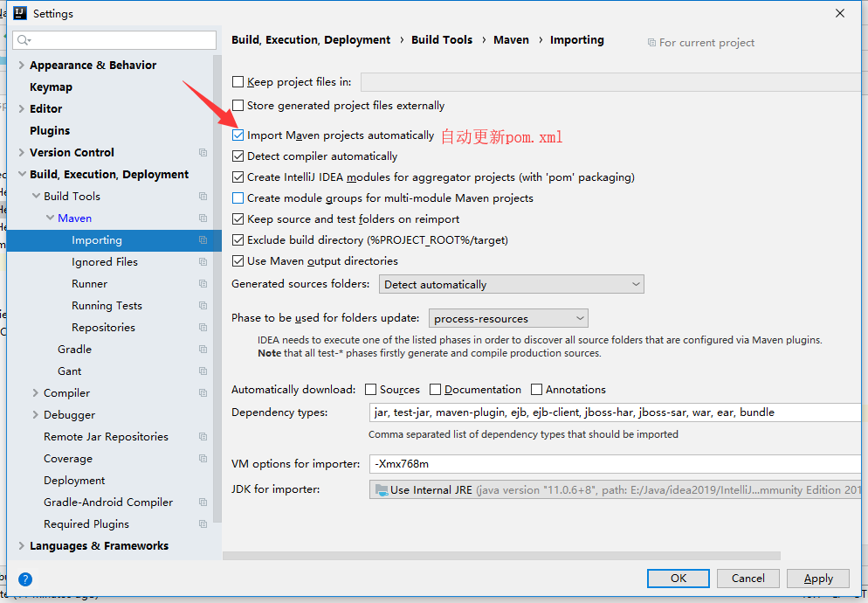Screen dimensions: 868x603
Task: Toggle Keep source and test folders on reimport
Action: [x=238, y=219]
